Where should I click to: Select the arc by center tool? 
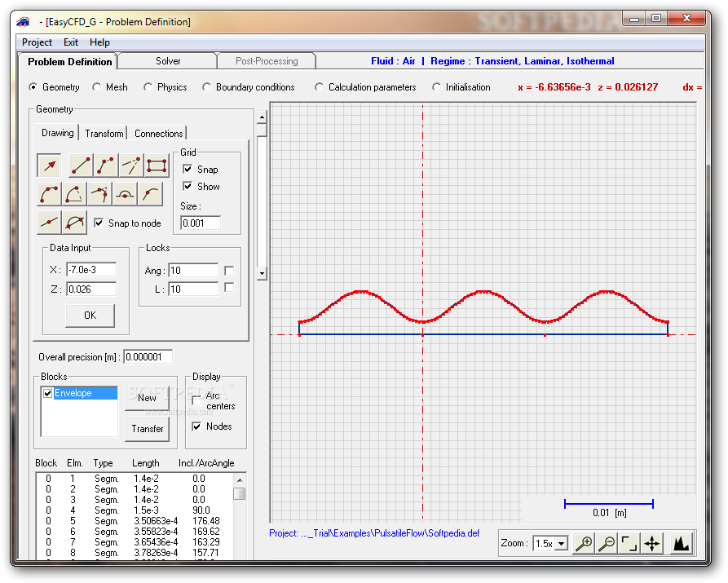pos(74,194)
